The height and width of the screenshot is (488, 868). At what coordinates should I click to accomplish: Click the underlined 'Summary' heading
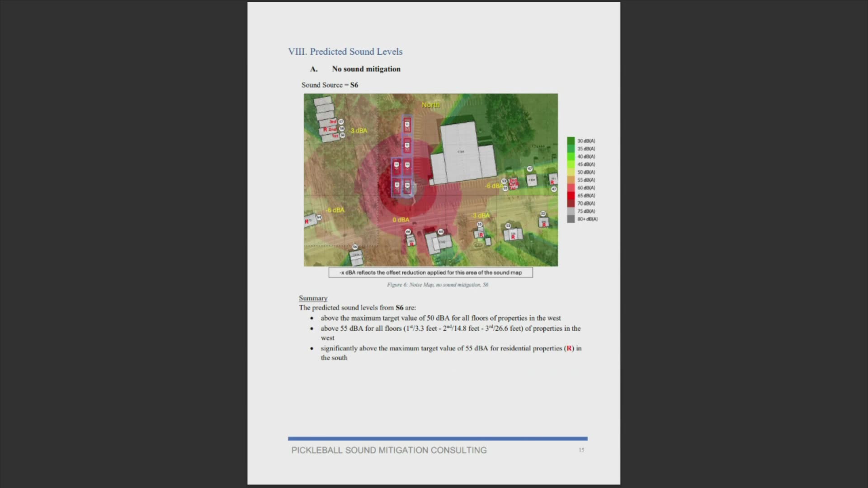click(x=313, y=298)
